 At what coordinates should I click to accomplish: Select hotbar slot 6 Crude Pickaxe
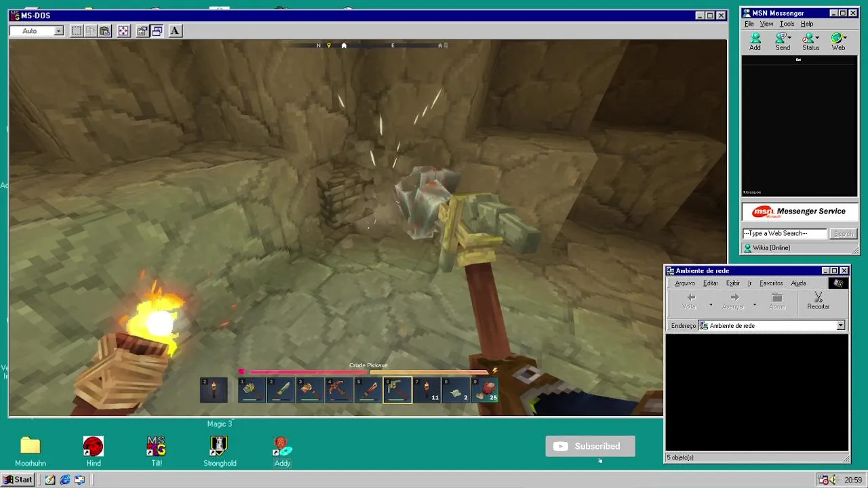pos(397,390)
